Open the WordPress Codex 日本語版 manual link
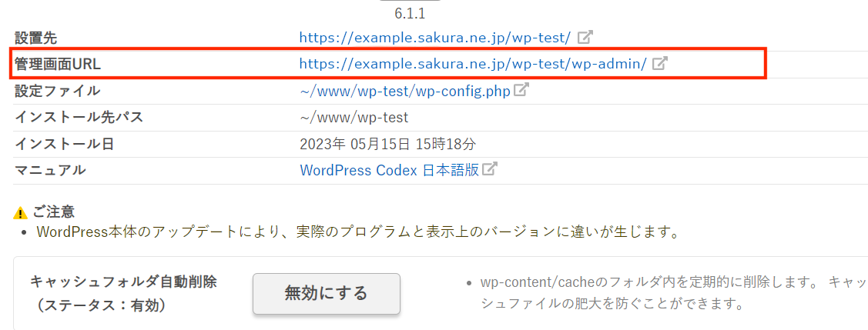Screen dimensions: 868x330 [389, 170]
